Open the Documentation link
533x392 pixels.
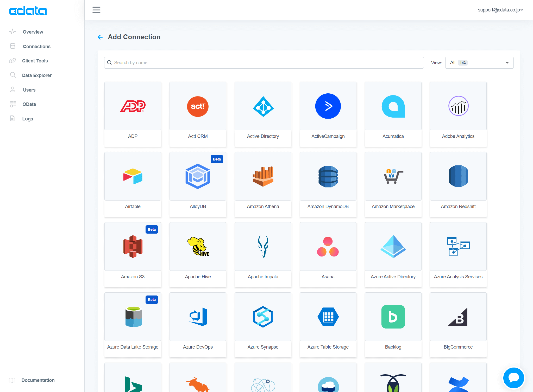38,380
